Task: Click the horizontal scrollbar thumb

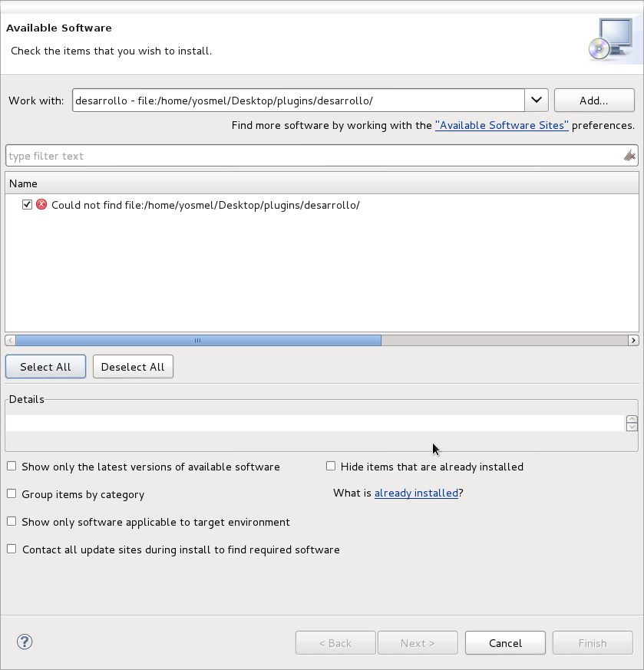Action: pos(198,340)
